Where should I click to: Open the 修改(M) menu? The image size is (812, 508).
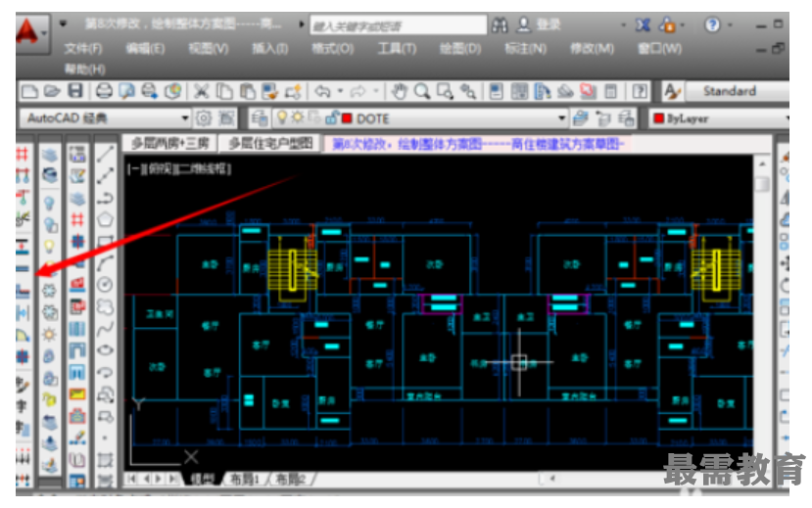592,49
